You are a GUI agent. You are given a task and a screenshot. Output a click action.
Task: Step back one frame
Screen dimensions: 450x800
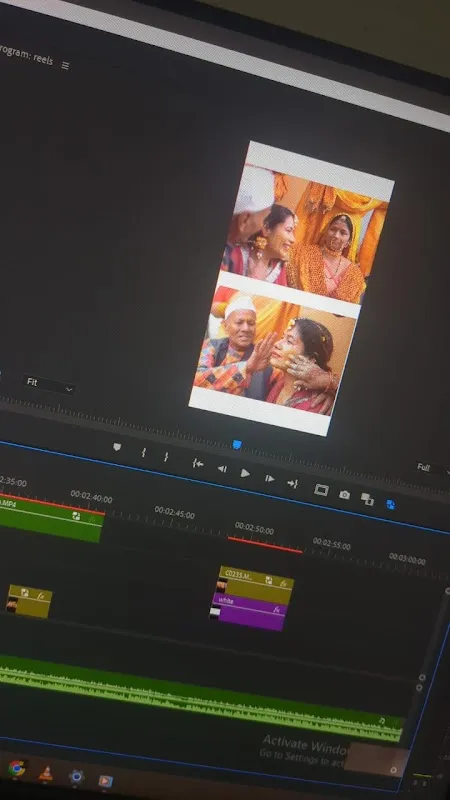[x=222, y=468]
